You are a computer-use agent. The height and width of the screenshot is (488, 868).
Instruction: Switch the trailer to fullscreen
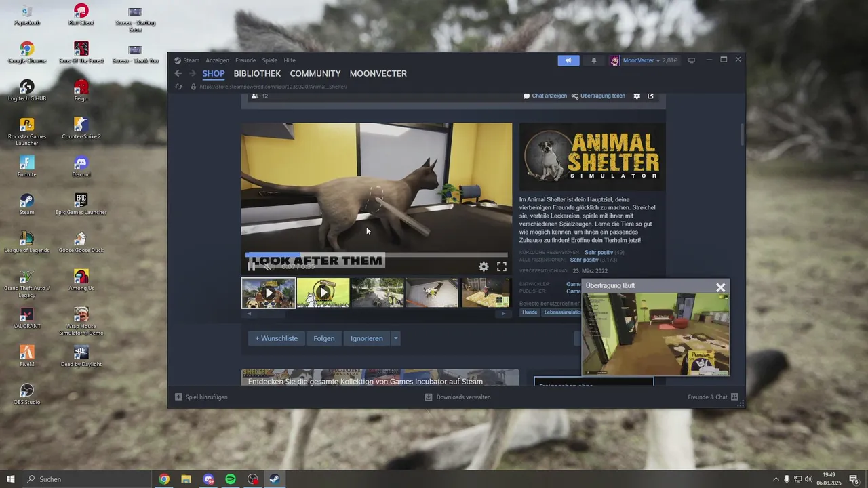pos(502,266)
